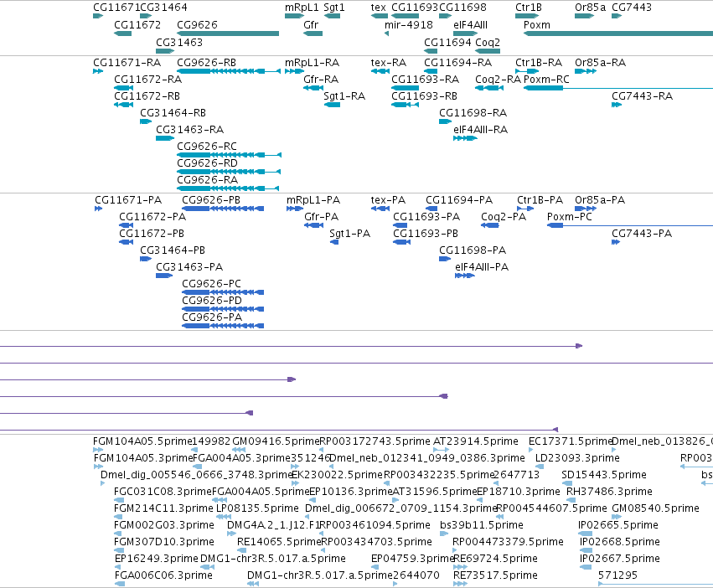Click the mRpL1-PA protein label
The width and height of the screenshot is (713, 588).
(313, 199)
